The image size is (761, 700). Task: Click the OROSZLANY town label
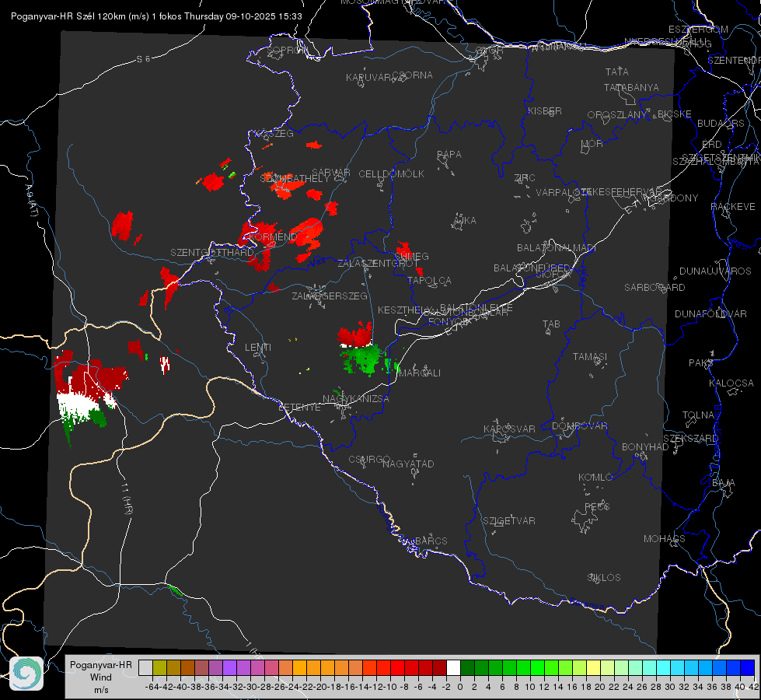(617, 115)
